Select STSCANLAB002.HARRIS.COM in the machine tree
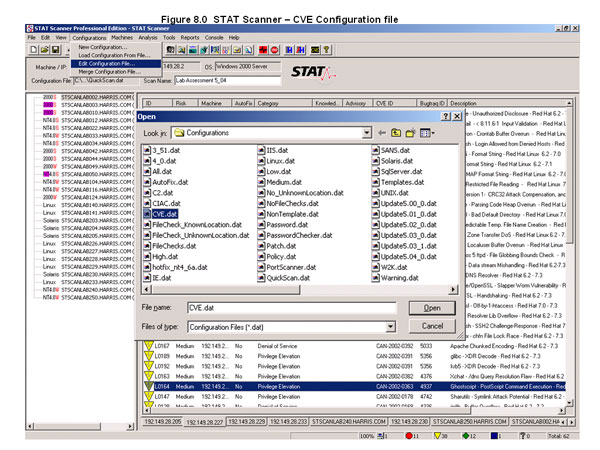The image size is (600, 450). click(x=98, y=97)
